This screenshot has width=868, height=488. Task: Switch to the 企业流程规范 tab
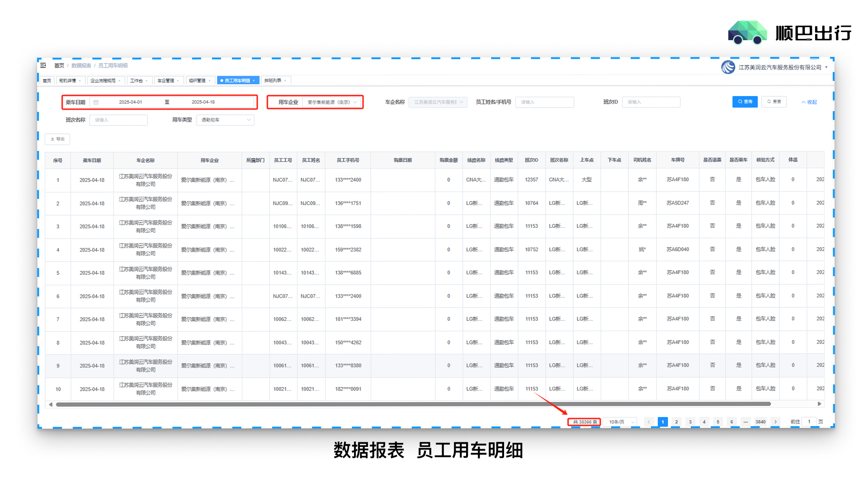(103, 81)
